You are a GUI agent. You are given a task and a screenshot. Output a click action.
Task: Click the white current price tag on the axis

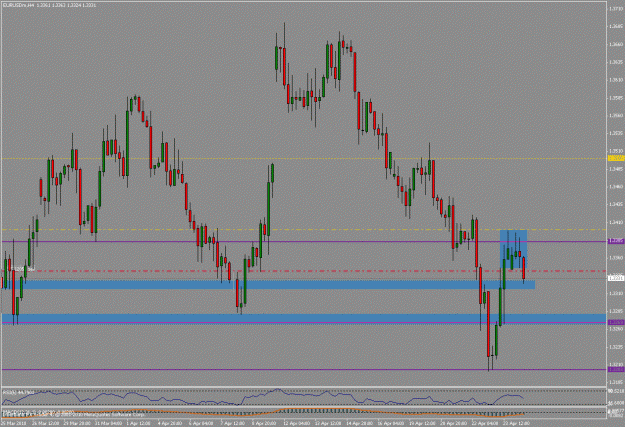pos(616,278)
